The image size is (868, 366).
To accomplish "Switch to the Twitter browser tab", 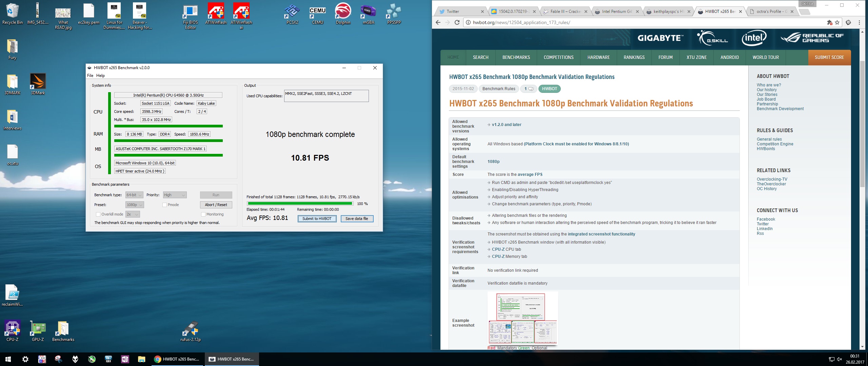I will click(461, 12).
